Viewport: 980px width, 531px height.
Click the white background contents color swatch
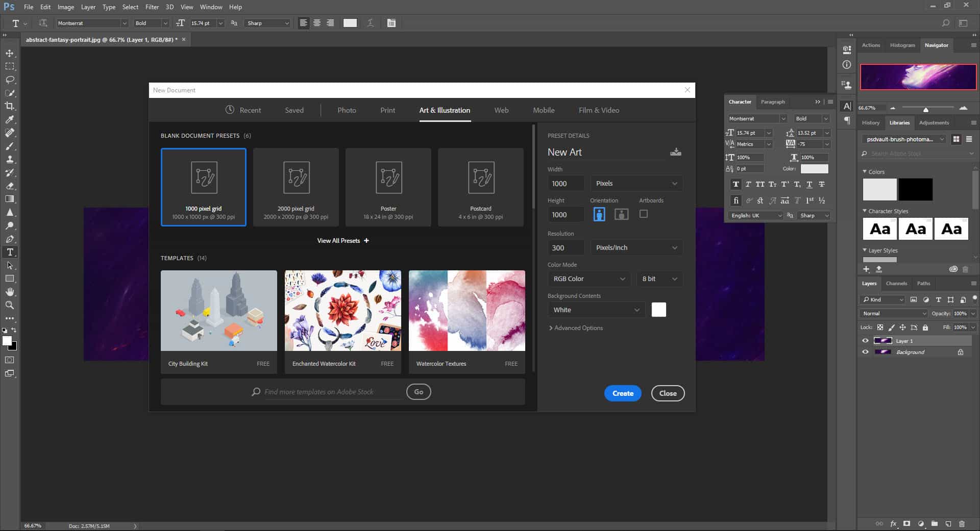pos(658,310)
